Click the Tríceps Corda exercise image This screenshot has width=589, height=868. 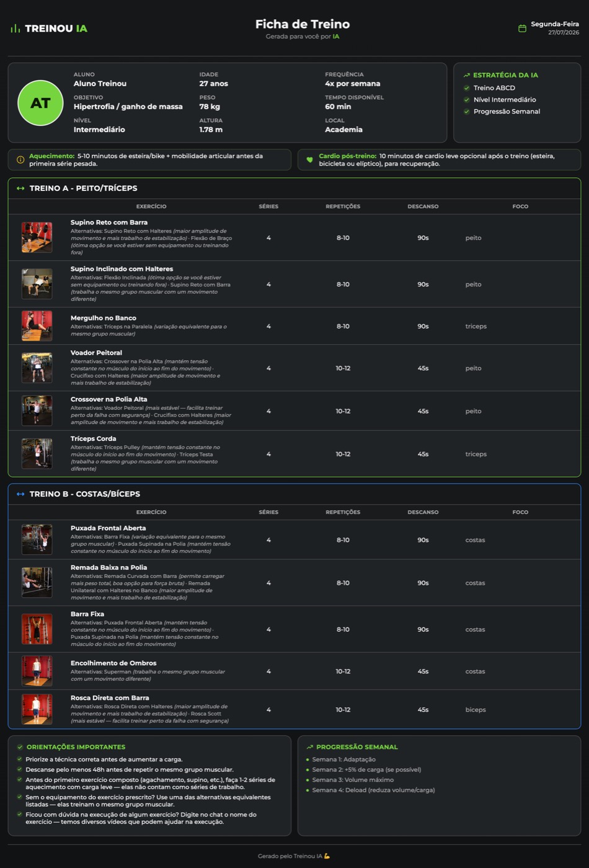(37, 454)
